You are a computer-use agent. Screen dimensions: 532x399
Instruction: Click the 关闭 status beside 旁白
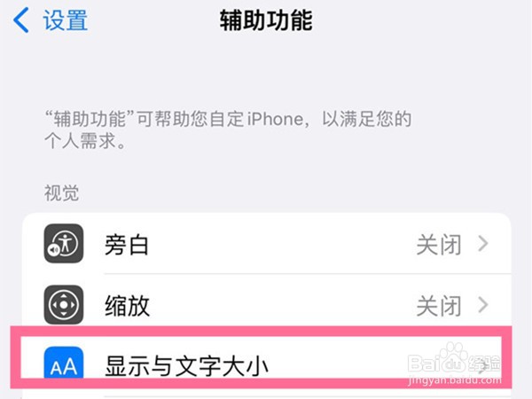[439, 245]
